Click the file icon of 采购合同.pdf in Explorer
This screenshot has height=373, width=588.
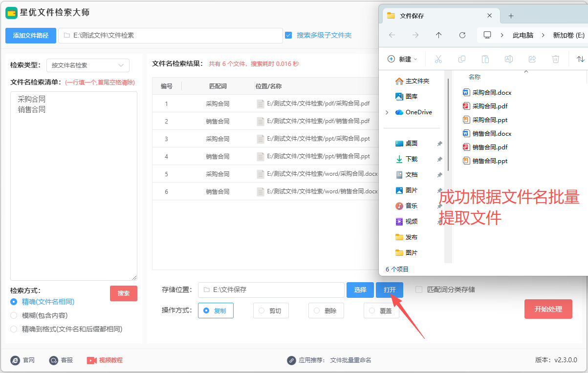pyautogui.click(x=466, y=106)
